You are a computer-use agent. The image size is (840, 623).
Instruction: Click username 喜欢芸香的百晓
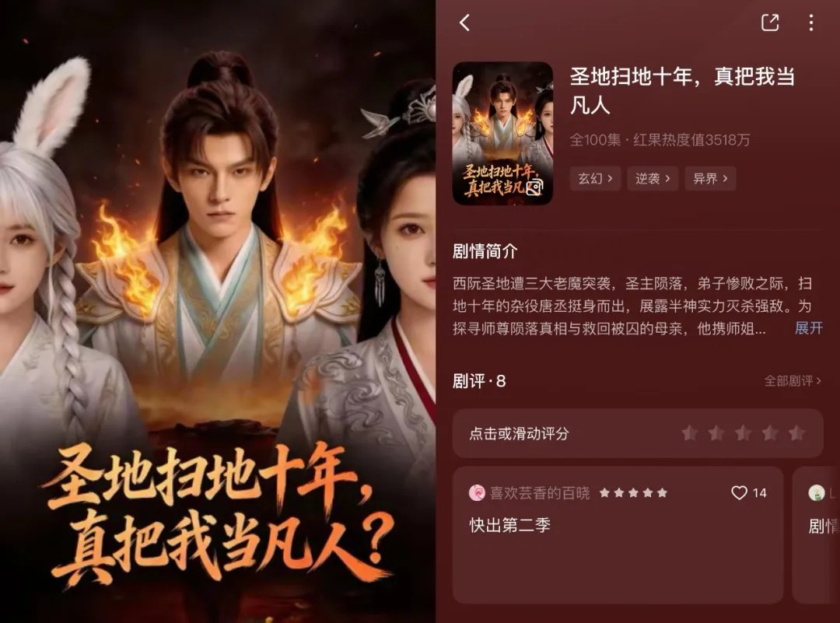[540, 493]
